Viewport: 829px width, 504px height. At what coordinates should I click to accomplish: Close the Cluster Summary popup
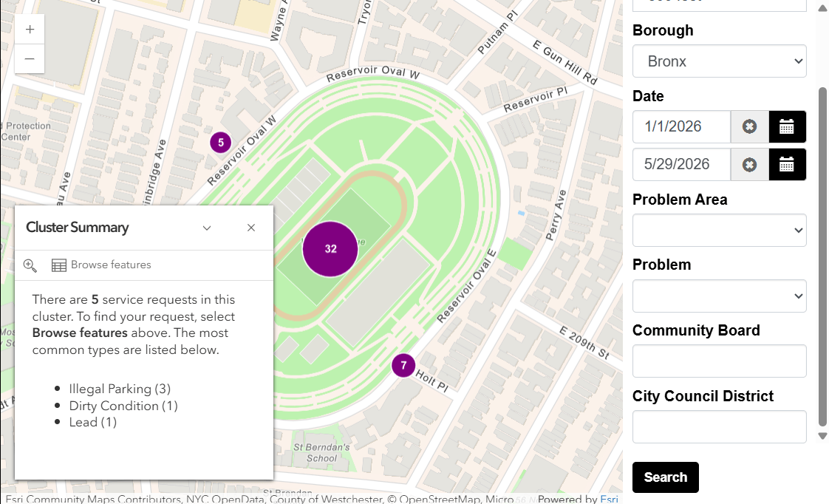[251, 228]
